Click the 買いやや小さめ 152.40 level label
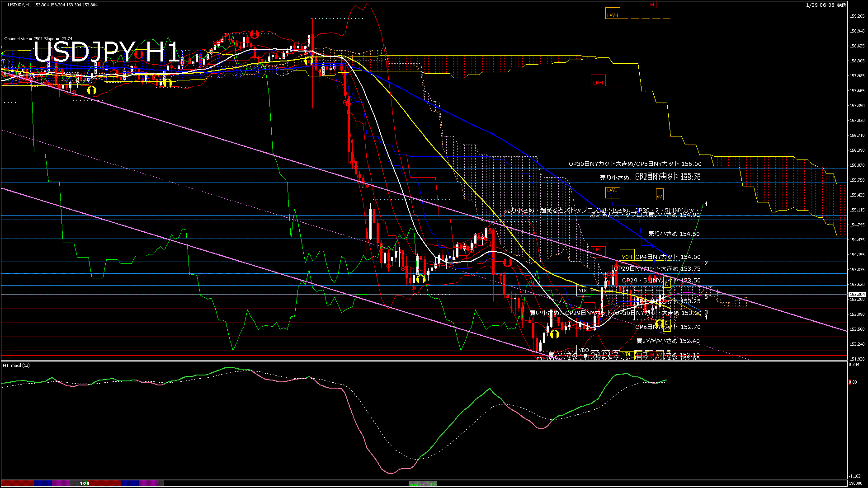Viewport: 868px width, 488px height. (668, 341)
